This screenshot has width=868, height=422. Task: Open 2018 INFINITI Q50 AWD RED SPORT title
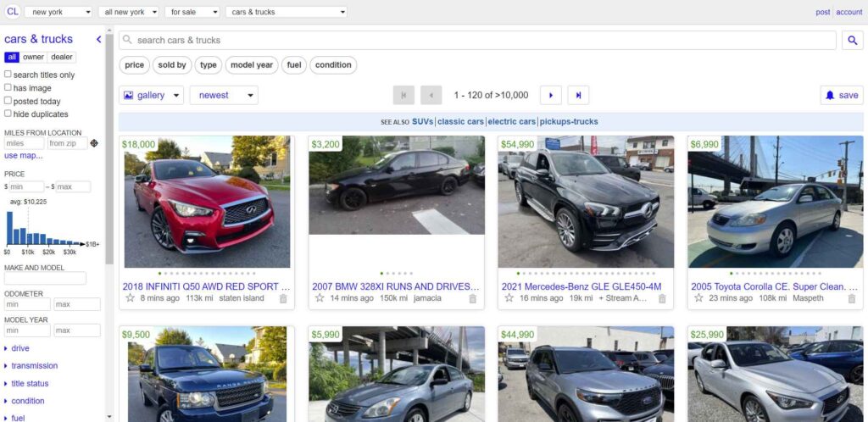(x=207, y=286)
